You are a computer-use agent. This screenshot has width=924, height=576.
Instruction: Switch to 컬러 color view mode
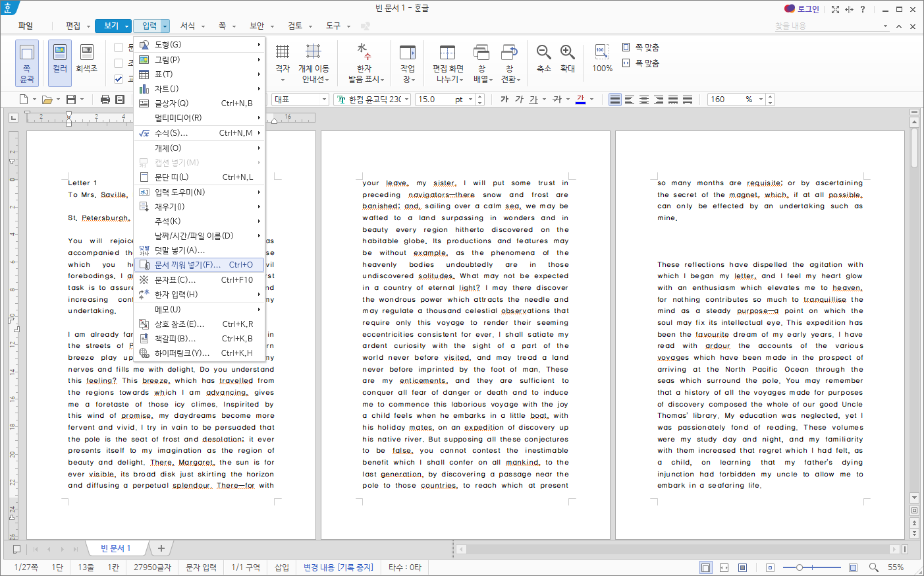point(60,63)
